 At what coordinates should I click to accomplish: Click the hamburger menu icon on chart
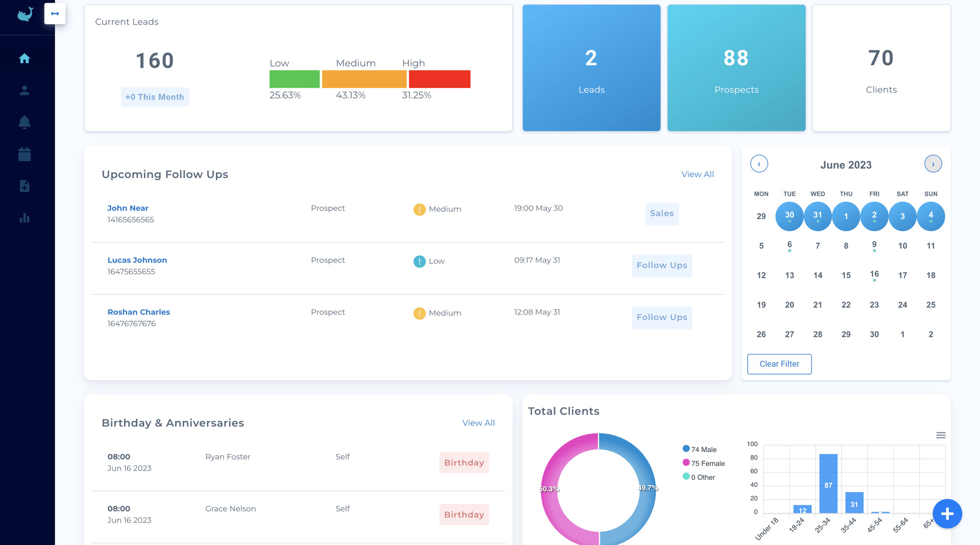coord(941,435)
